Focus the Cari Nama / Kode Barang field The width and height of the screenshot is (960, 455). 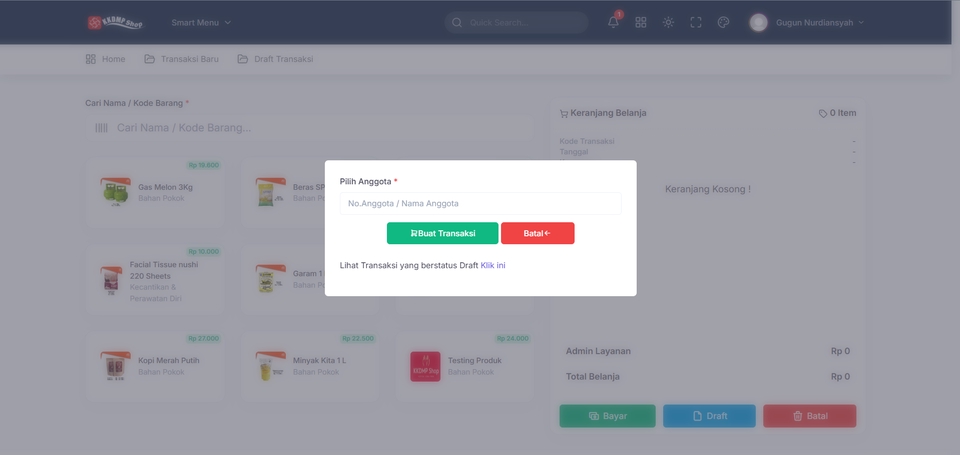tap(309, 128)
